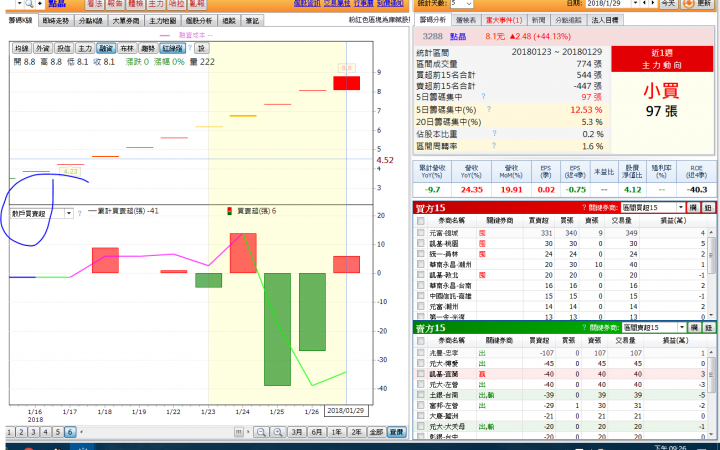The image size is (720, 450).
Task: Click help icon beside 5日籌碼集中 張
Action: click(484, 96)
